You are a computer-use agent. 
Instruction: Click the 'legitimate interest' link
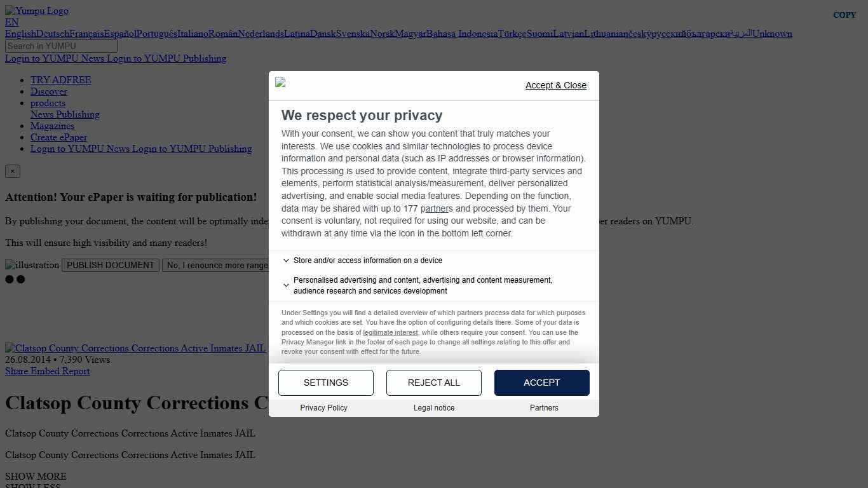point(390,332)
